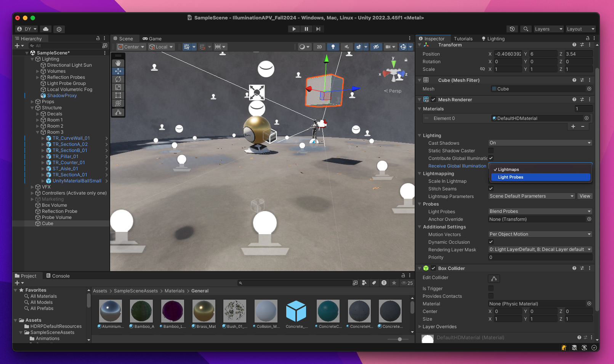Toggle grid snapping icon
Image resolution: width=614 pixels, height=364 pixels.
tap(202, 47)
